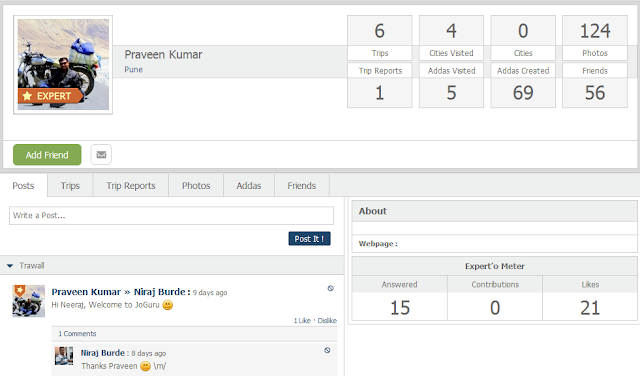Click the 8 days ago timestamp
The image size is (640, 376).
(x=149, y=354)
